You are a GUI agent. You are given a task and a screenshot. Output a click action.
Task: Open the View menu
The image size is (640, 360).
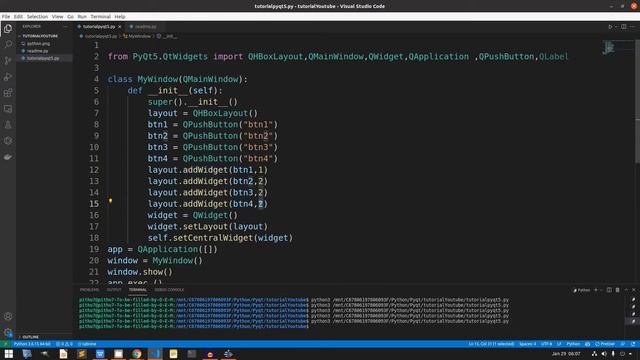pyautogui.click(x=58, y=17)
